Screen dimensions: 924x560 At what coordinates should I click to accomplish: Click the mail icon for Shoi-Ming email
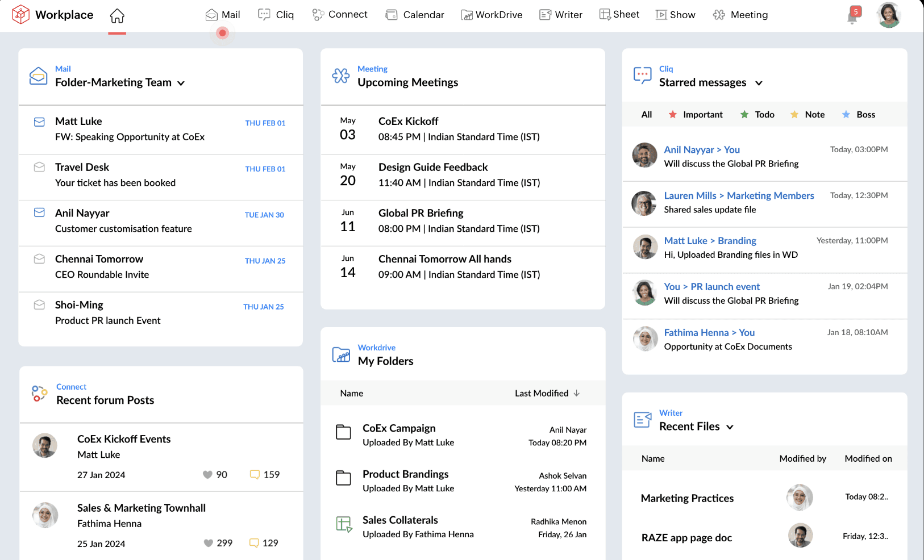click(39, 305)
